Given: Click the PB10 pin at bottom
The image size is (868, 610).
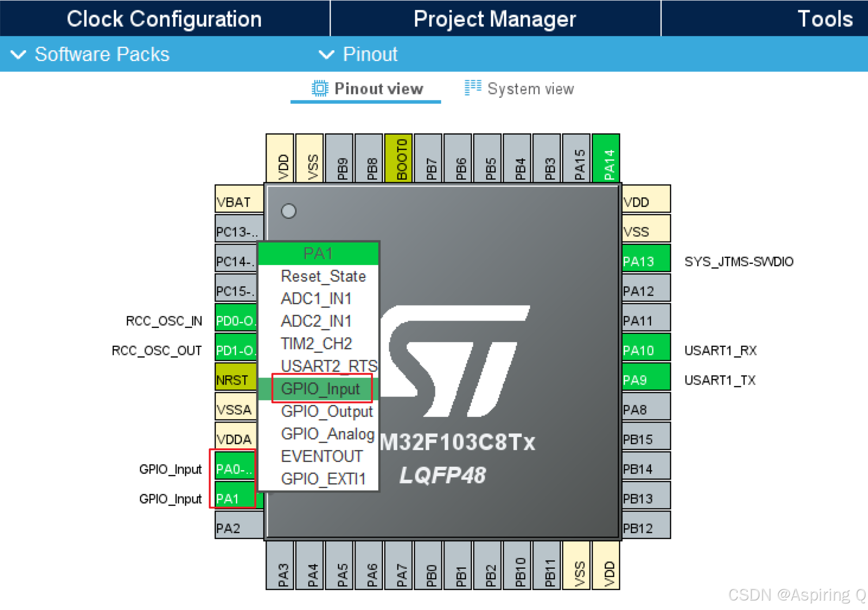Looking at the screenshot, I should click(x=517, y=565).
